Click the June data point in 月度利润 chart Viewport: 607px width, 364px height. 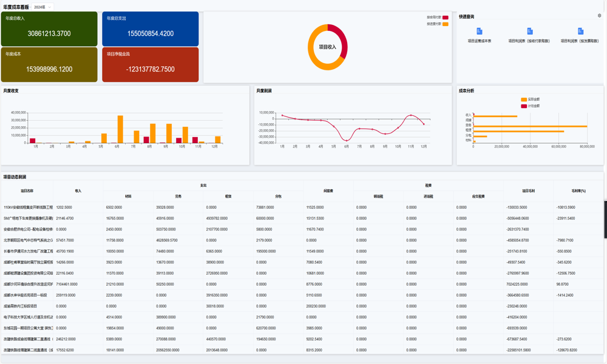[347, 140]
